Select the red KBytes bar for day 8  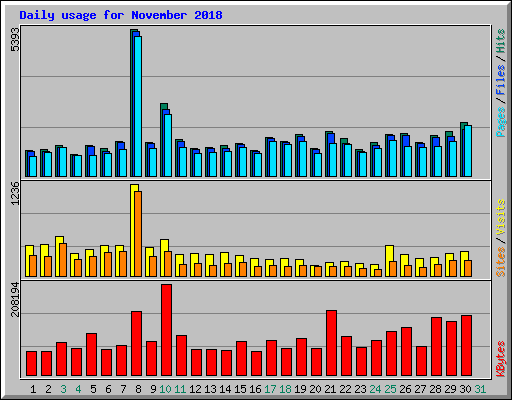click(136, 344)
